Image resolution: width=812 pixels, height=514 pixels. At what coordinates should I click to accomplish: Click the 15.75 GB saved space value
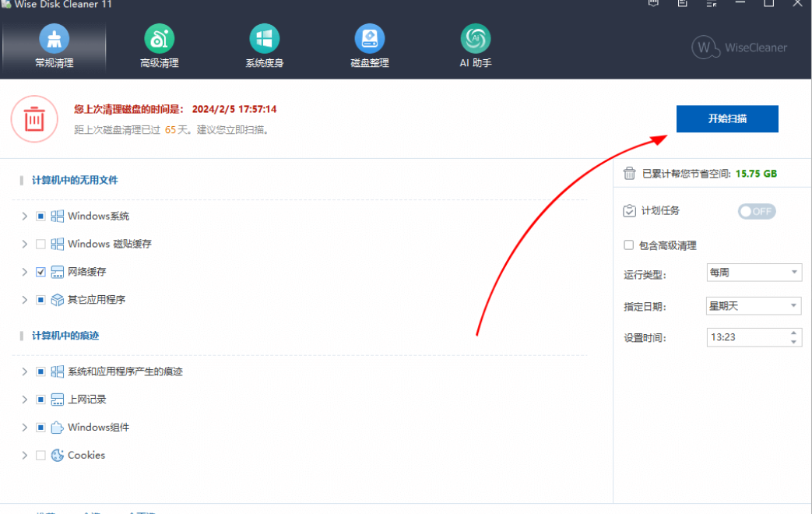point(756,174)
